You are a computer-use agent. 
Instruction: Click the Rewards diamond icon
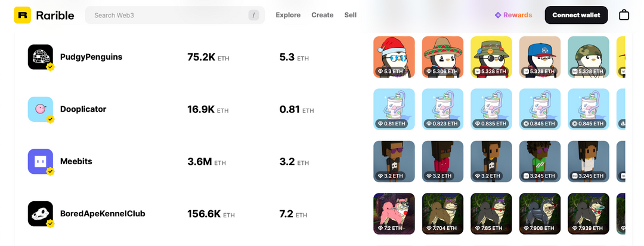(498, 15)
